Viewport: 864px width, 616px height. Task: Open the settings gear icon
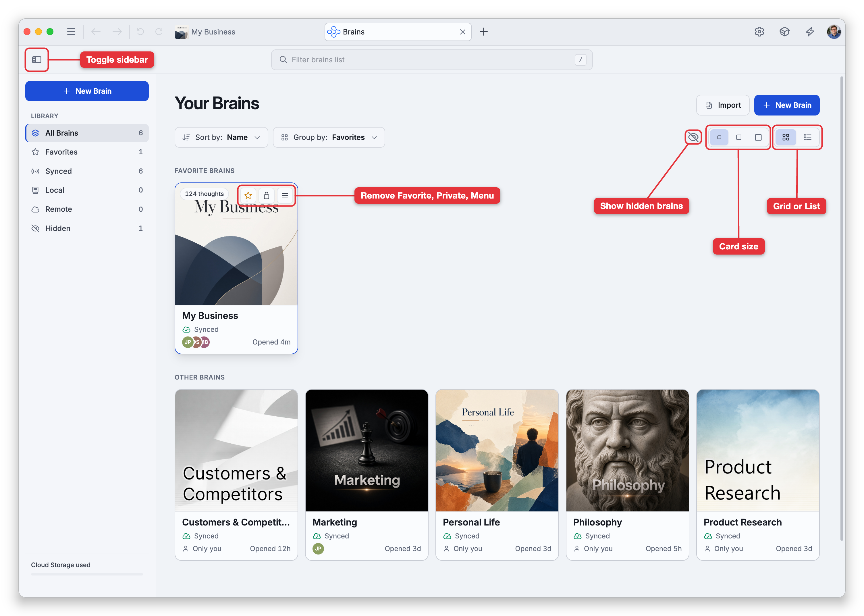coord(759,32)
